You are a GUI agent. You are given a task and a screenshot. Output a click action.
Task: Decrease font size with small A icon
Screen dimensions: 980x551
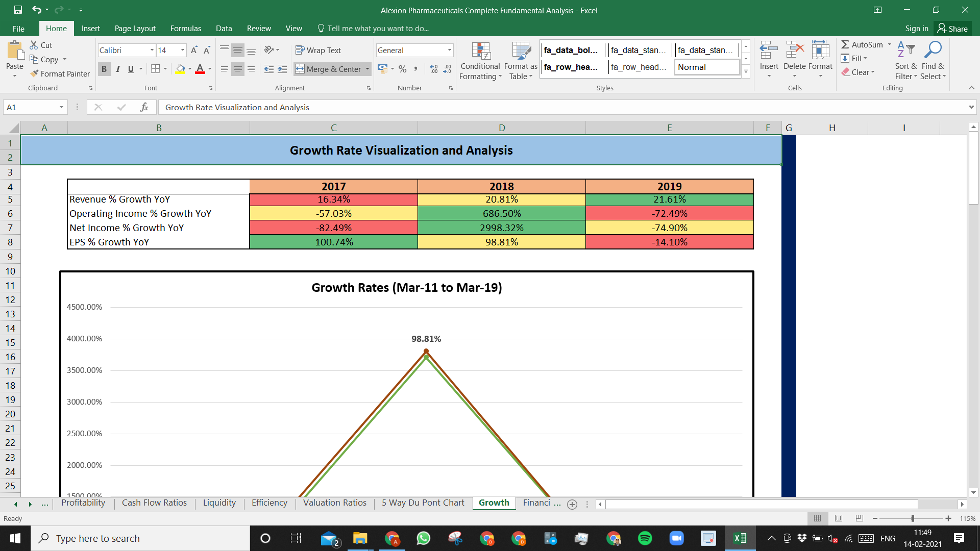tap(207, 50)
